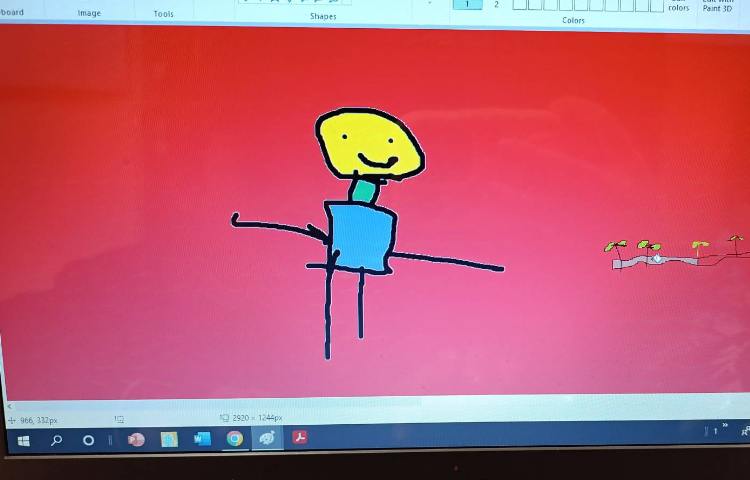The height and width of the screenshot is (480, 750).
Task: Click Edit with Paint 3D button
Action: (718, 6)
